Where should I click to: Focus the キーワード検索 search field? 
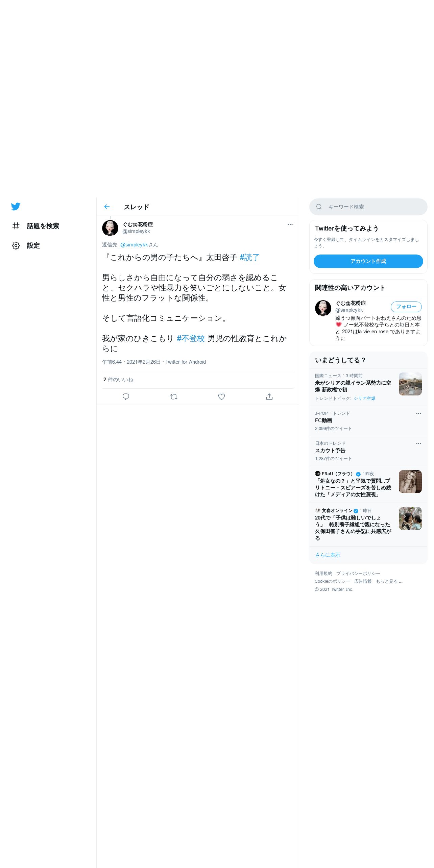pos(368,207)
